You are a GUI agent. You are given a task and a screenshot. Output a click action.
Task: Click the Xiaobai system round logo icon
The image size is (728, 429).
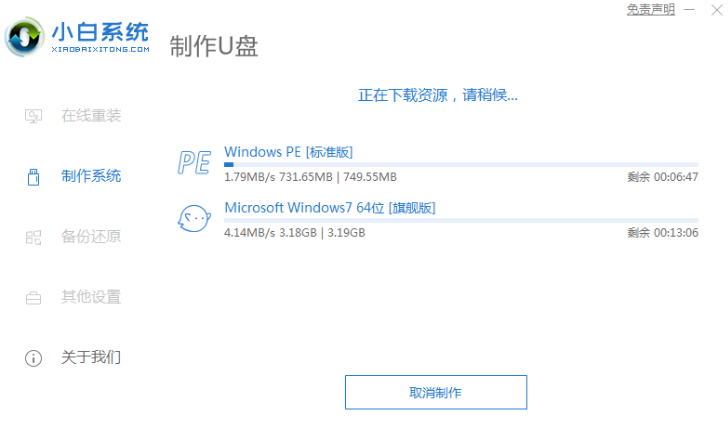24,37
